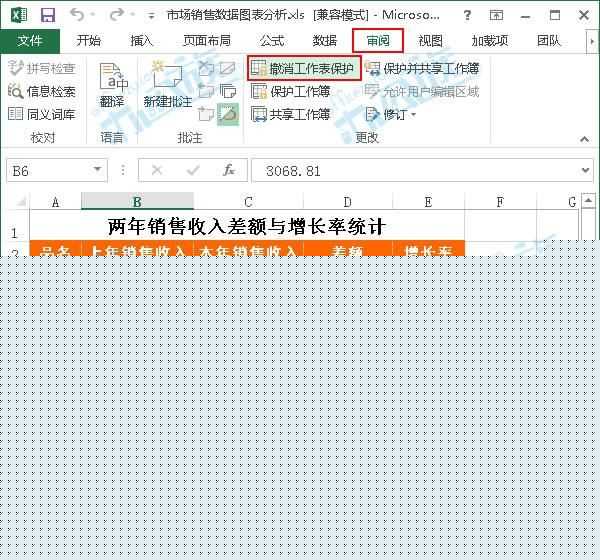The width and height of the screenshot is (600, 560).
Task: Switch to the 页面布局 tab
Action: [x=207, y=41]
